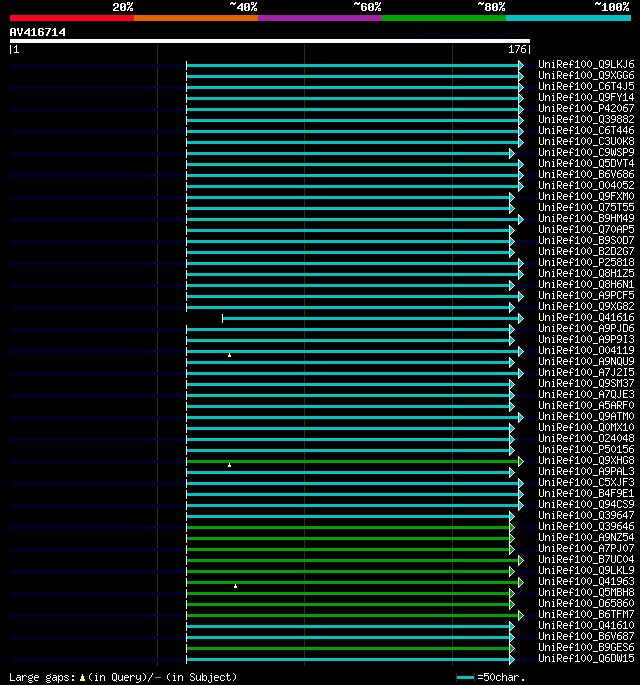640x685 pixels.
Task: Select the UniRef100_C9WSP9 label
Action: 586,152
